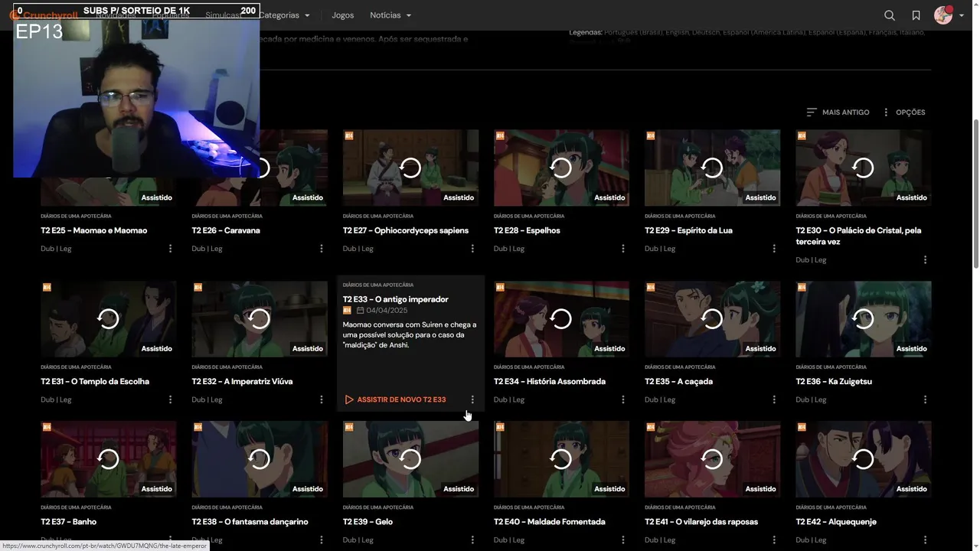980x551 pixels.
Task: Open title T2 E31 - O Templo da Escolha
Action: tap(95, 381)
